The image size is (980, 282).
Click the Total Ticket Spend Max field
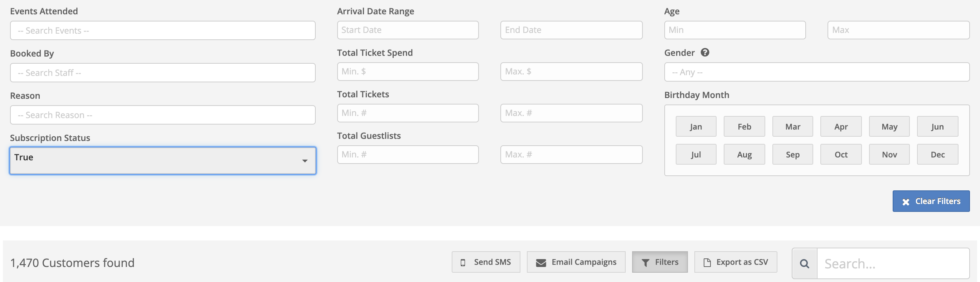(571, 72)
